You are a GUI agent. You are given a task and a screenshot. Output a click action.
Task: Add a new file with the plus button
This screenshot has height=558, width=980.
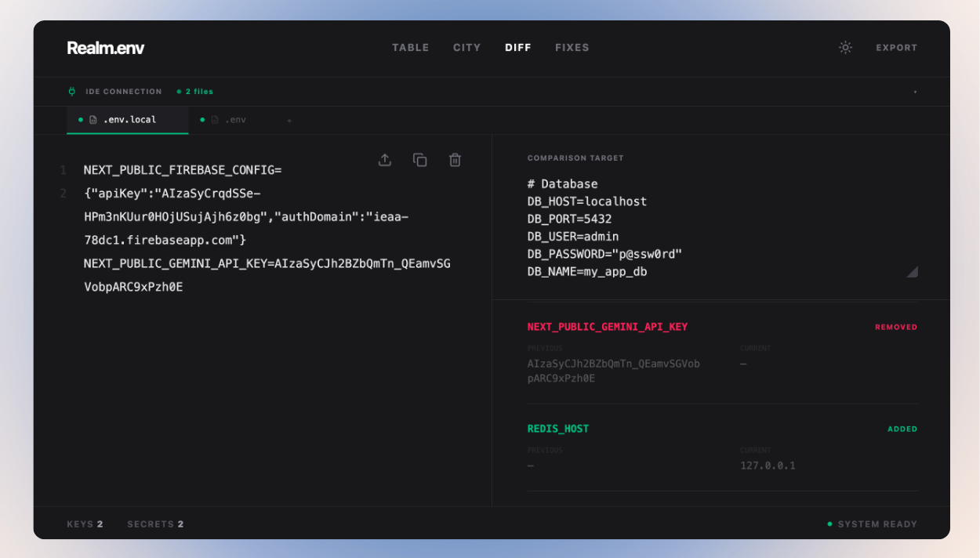point(289,121)
